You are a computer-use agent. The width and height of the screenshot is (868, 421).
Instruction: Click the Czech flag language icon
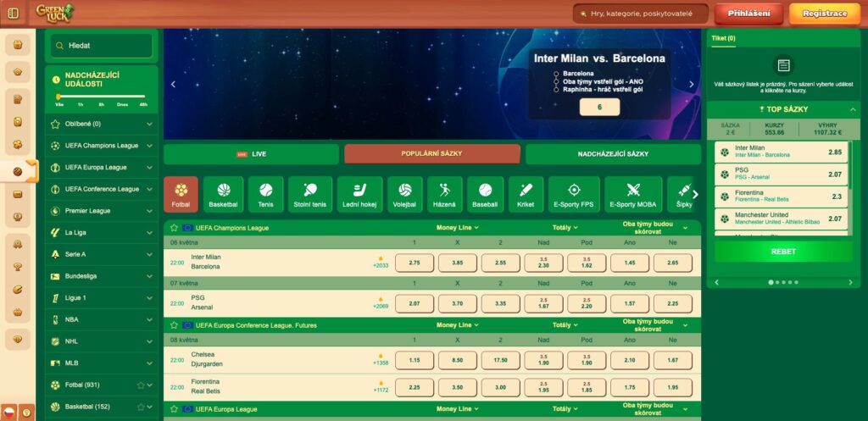8,413
